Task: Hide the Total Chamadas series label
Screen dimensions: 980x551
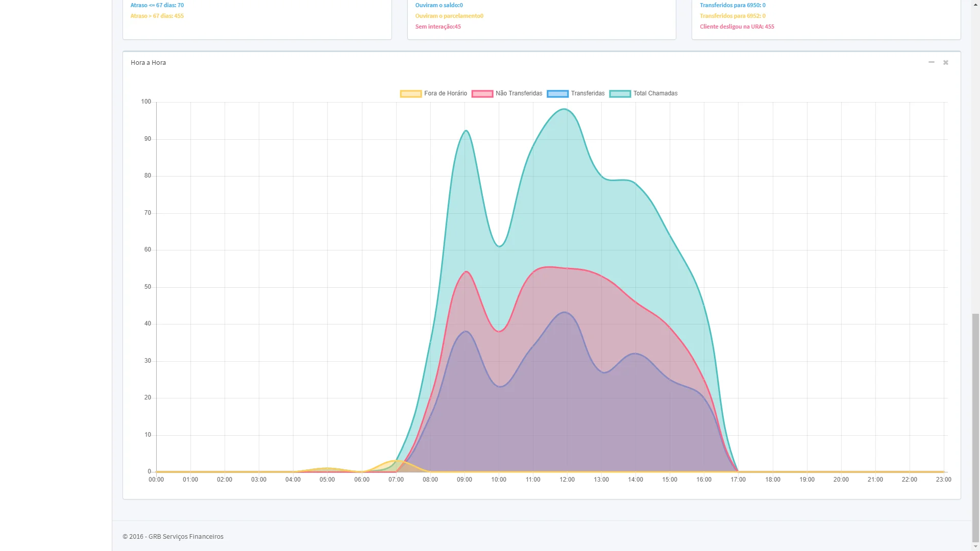Action: pos(655,93)
